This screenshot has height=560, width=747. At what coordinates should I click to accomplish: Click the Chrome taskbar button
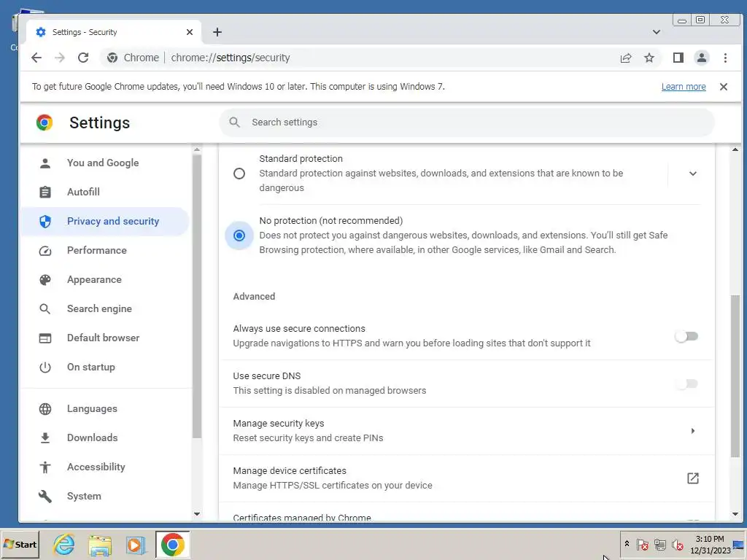click(x=172, y=544)
